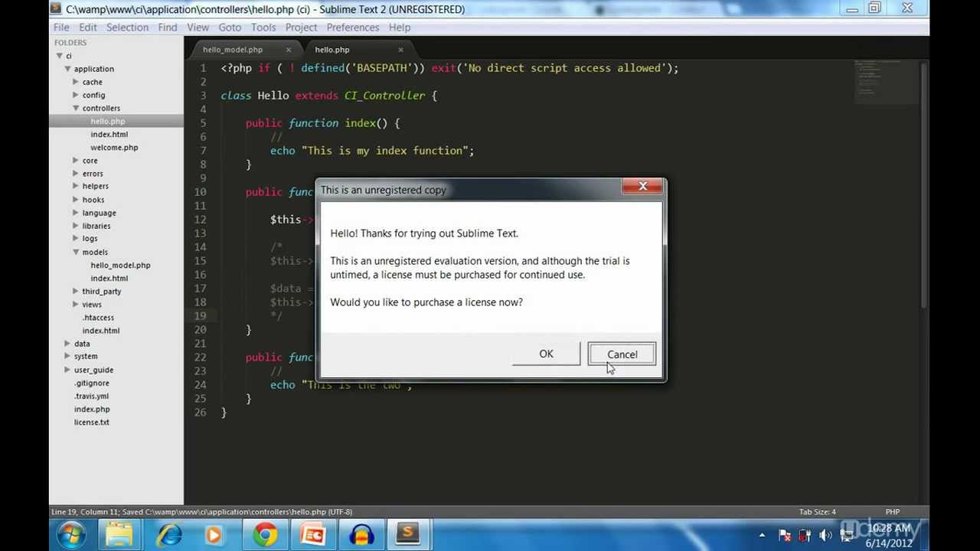This screenshot has height=551, width=980.
Task: Open the red presentation app in taskbar
Action: 313,534
